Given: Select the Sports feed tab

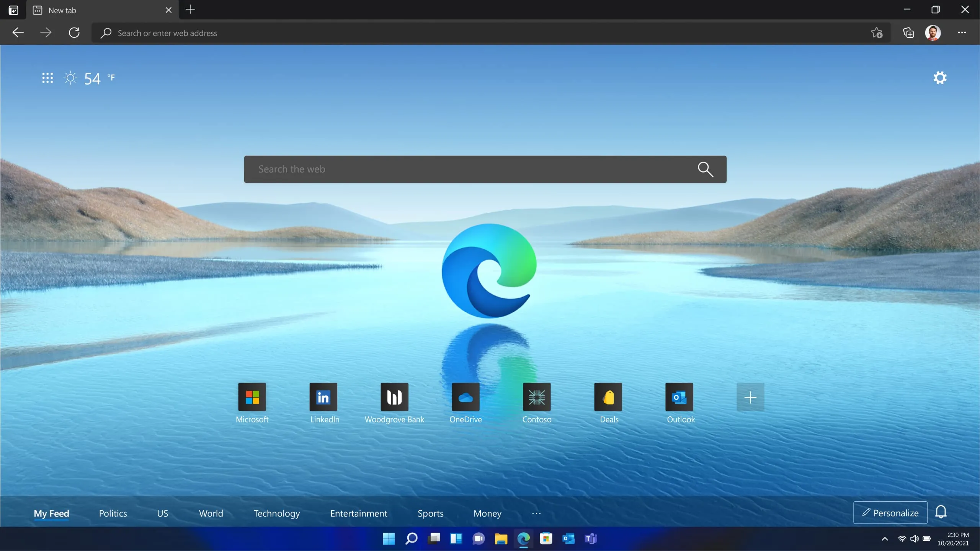Looking at the screenshot, I should point(430,514).
